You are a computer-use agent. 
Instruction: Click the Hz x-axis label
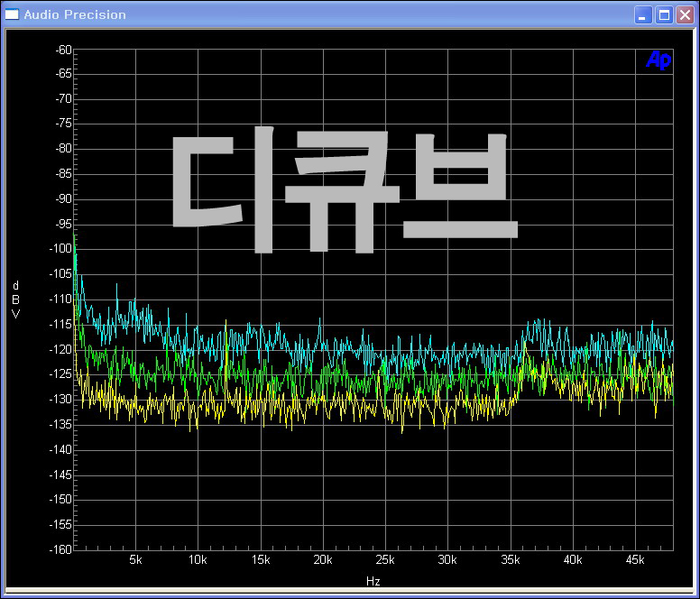(373, 581)
